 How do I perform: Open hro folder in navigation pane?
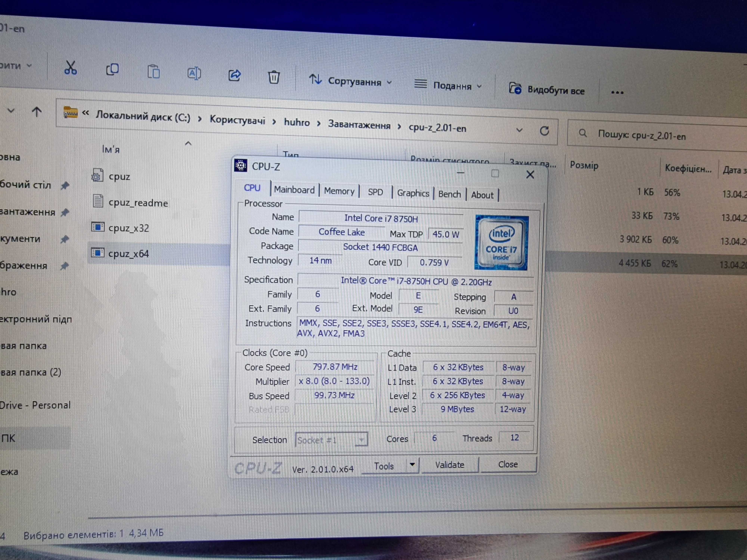pos(8,292)
